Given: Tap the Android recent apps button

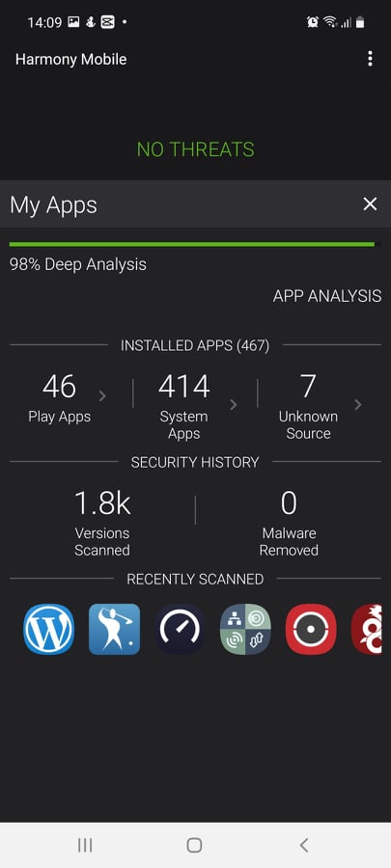Looking at the screenshot, I should [x=85, y=845].
